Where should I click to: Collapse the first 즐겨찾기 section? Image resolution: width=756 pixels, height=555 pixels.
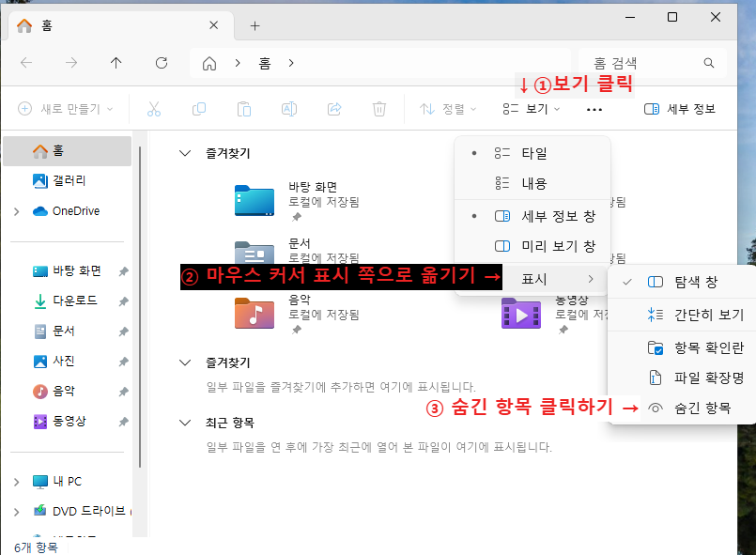pyautogui.click(x=185, y=153)
